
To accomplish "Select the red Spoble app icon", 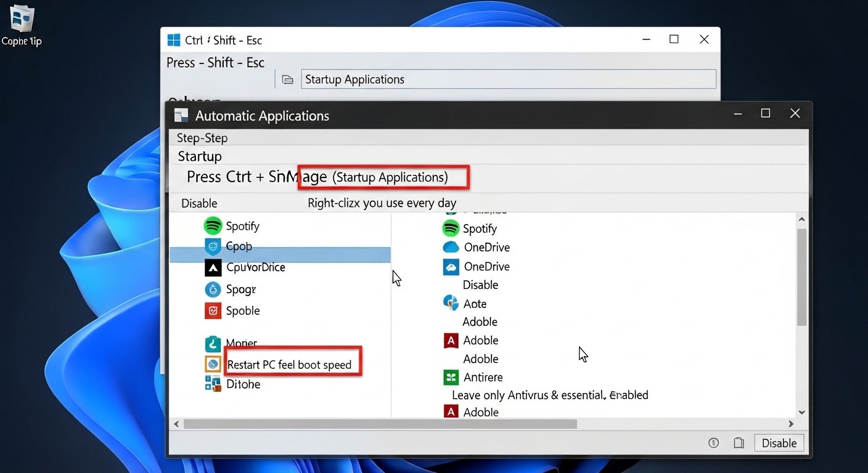I will [213, 310].
